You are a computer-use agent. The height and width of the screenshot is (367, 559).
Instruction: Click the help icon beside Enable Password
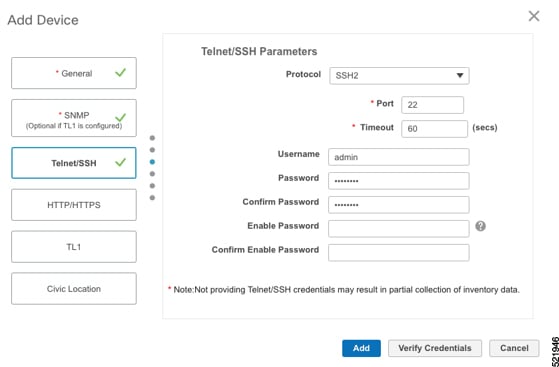(x=480, y=226)
